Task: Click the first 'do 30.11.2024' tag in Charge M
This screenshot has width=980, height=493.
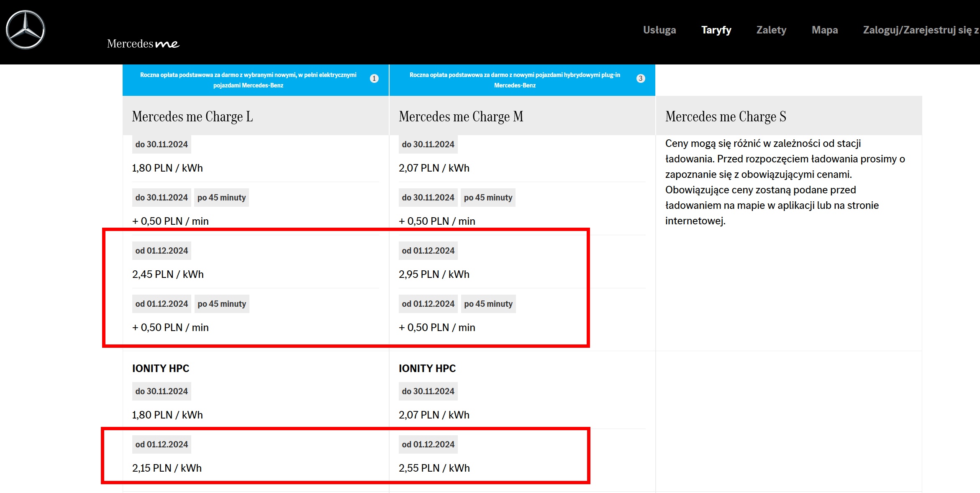Action: [x=428, y=144]
